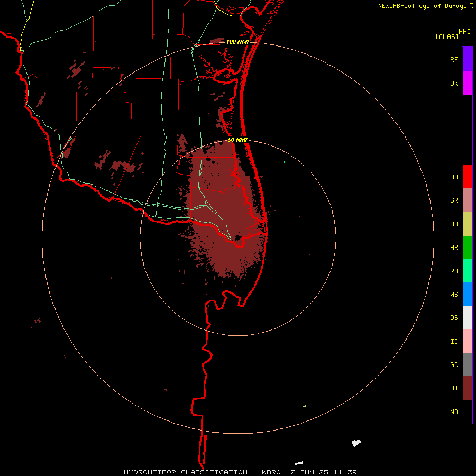The height and width of the screenshot is (476, 476).
Task: Click the IC light pink legend swatch
Action: pyautogui.click(x=467, y=341)
